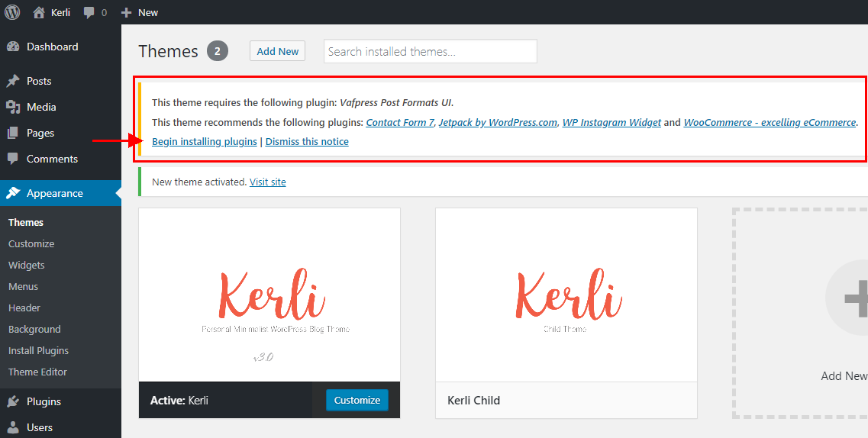Viewport: 868px width, 438px height.
Task: Open the comments bubble icon in the admin bar
Action: (89, 13)
